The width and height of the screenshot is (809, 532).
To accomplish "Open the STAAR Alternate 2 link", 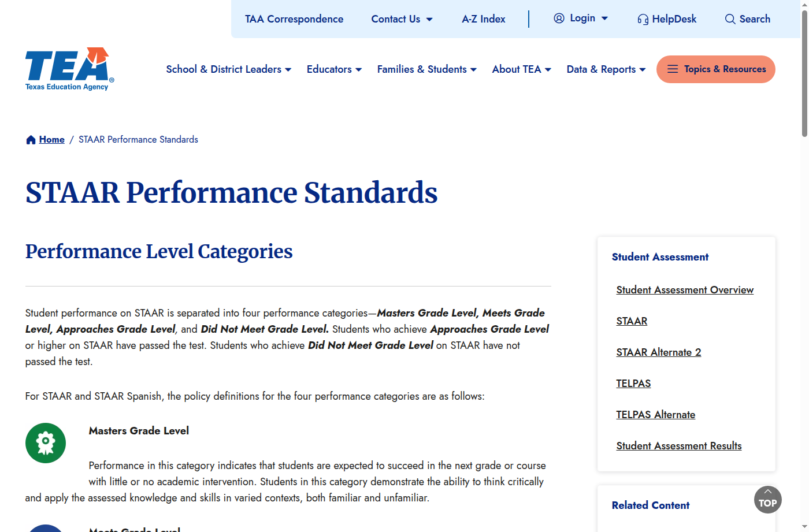I will [659, 352].
